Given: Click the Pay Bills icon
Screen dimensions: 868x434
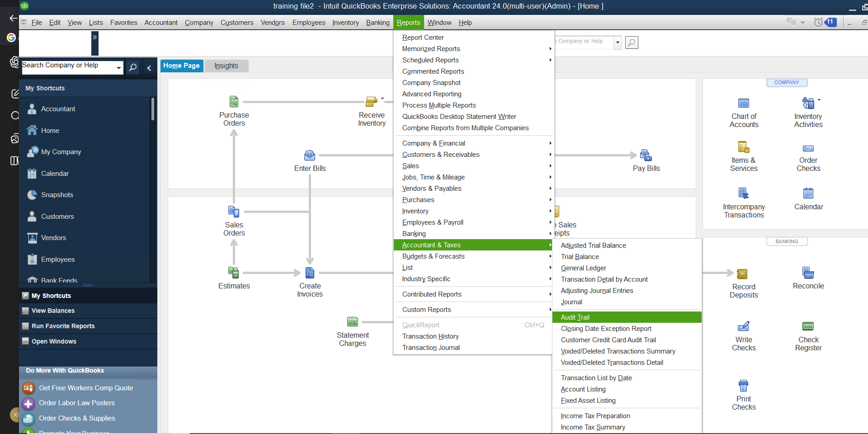Looking at the screenshot, I should [646, 156].
